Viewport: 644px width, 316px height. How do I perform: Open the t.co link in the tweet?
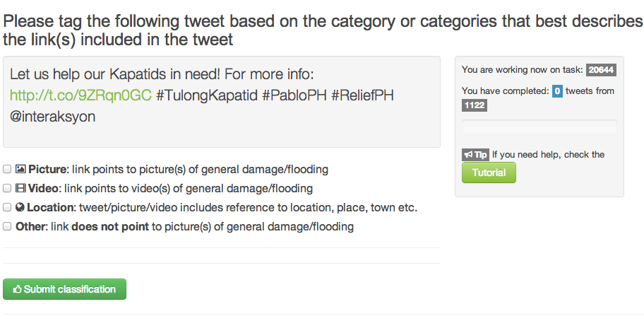81,95
